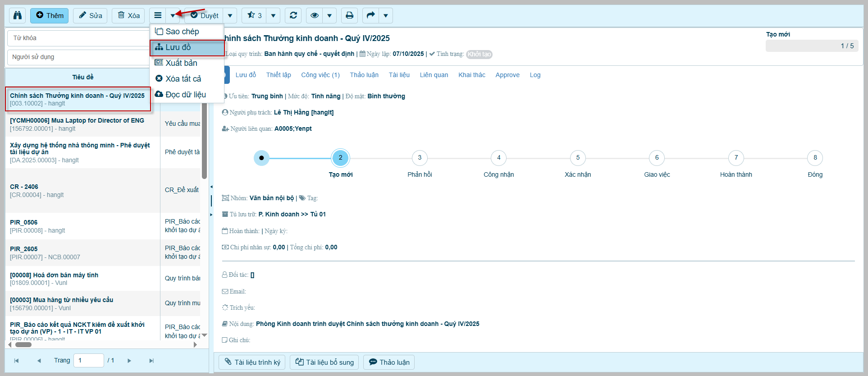Click the printer icon
The height and width of the screenshot is (376, 868).
pos(349,15)
